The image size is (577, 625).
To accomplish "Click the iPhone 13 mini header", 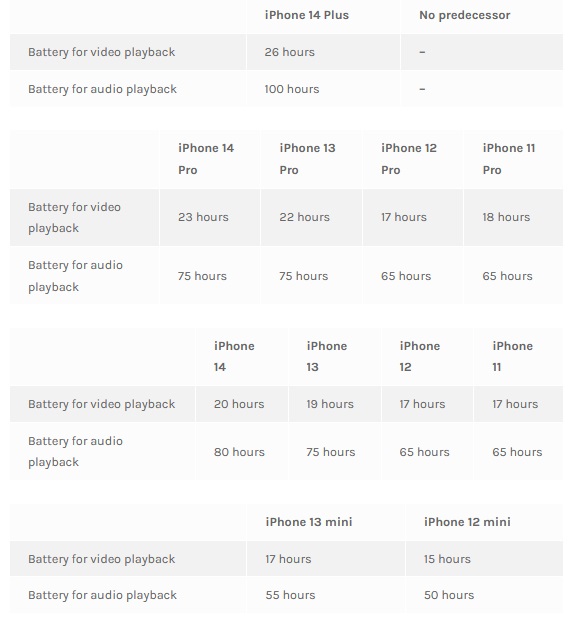I will 309,522.
